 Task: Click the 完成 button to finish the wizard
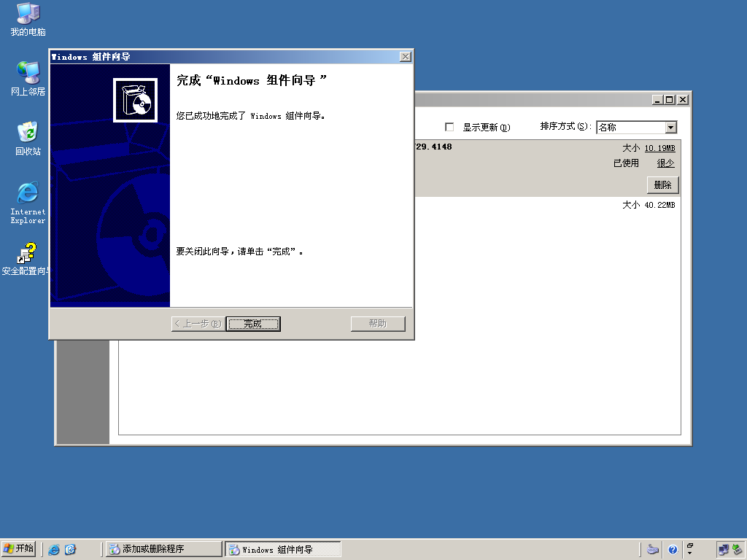253,324
